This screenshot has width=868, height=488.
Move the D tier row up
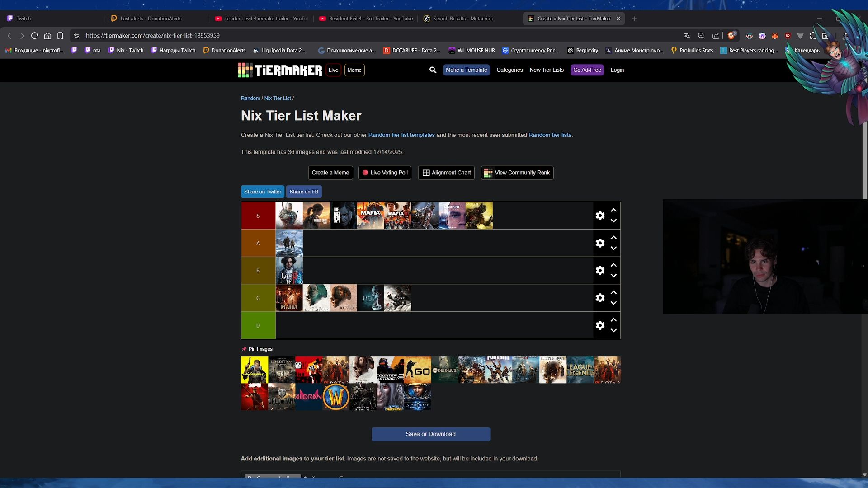tap(613, 320)
